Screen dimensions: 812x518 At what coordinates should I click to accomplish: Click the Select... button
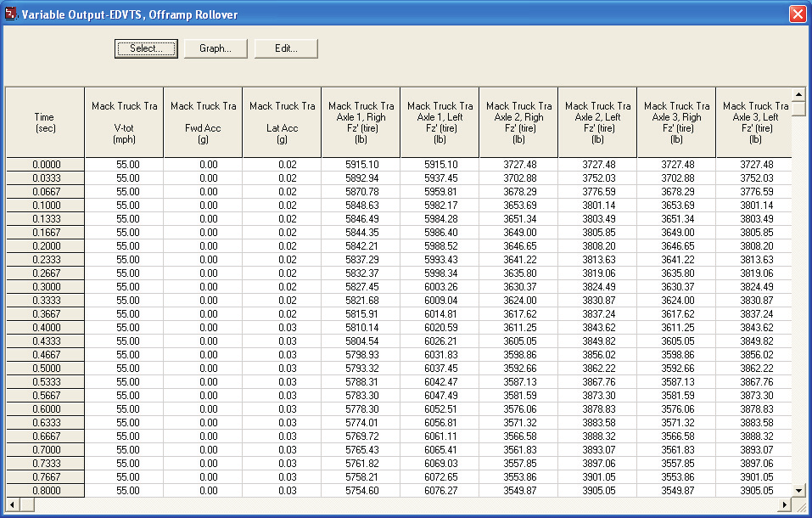point(146,48)
